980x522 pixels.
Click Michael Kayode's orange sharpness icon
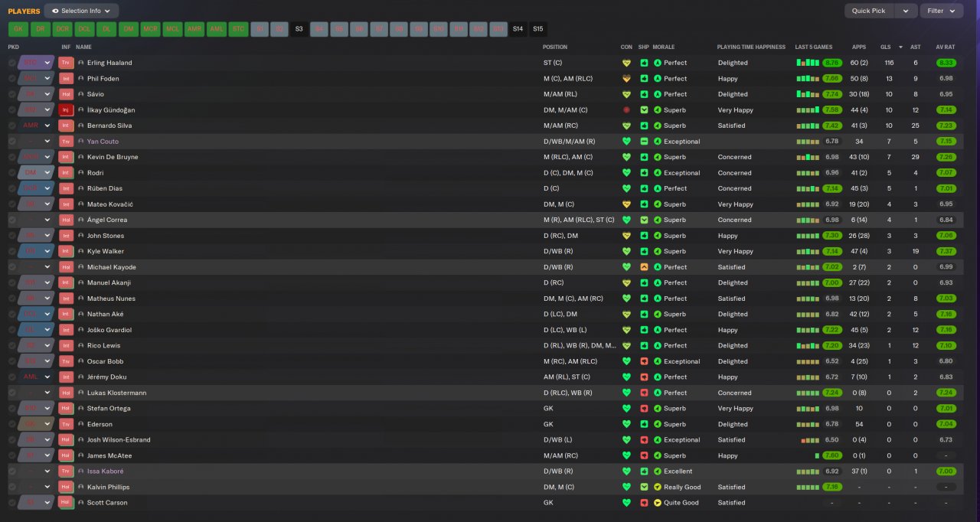(x=644, y=267)
